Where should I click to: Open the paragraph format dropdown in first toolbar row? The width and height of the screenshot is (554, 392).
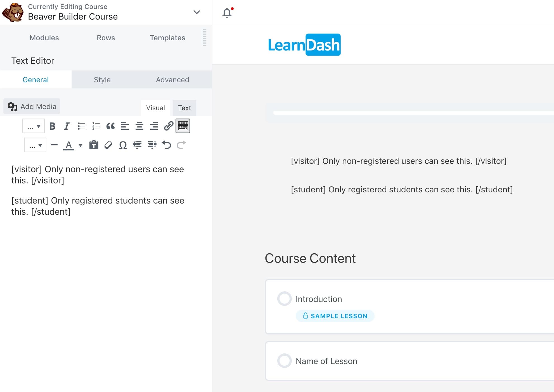click(x=34, y=126)
